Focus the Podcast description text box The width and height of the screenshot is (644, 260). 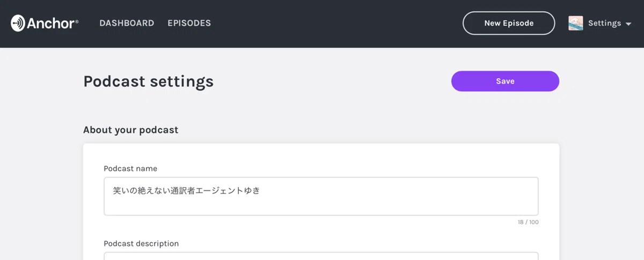[321, 256]
